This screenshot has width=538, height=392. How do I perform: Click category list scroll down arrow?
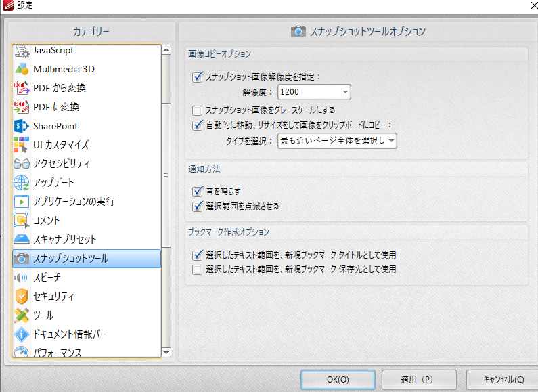(x=166, y=353)
